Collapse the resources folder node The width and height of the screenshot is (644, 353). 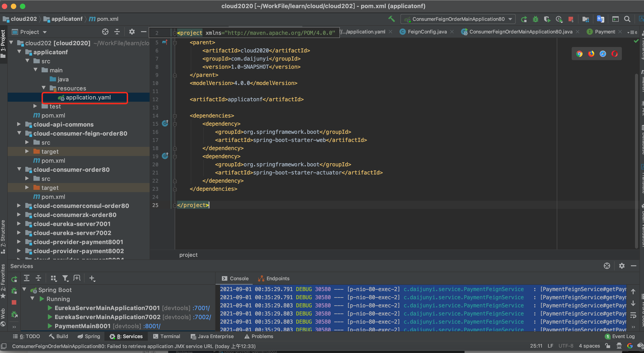pos(44,88)
